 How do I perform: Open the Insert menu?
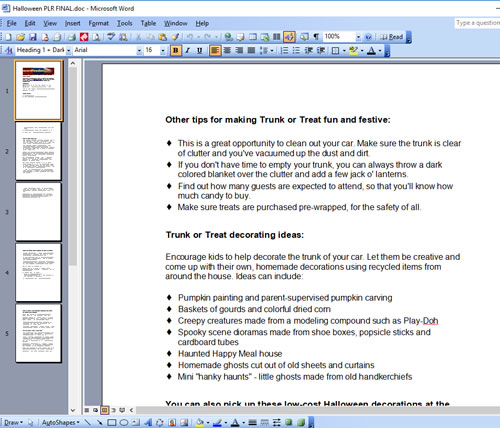tap(72, 23)
